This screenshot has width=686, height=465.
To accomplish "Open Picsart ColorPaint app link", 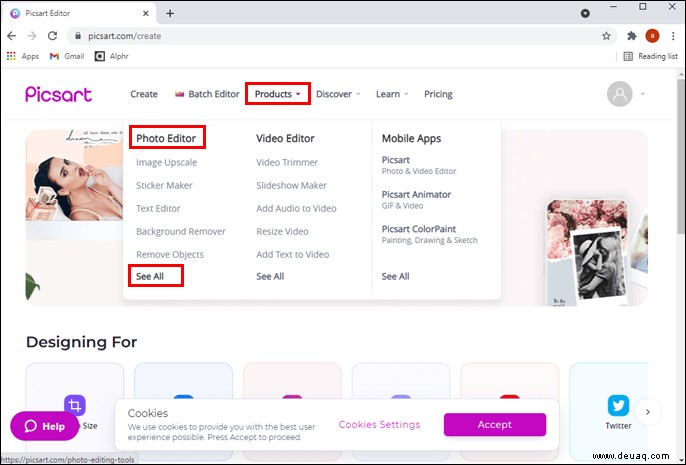I will [x=429, y=234].
